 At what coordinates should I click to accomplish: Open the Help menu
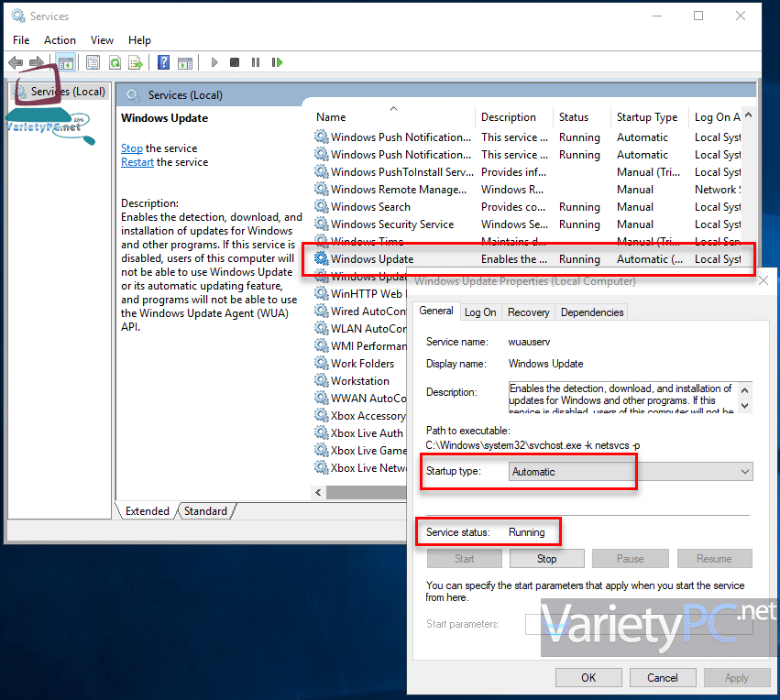click(139, 40)
